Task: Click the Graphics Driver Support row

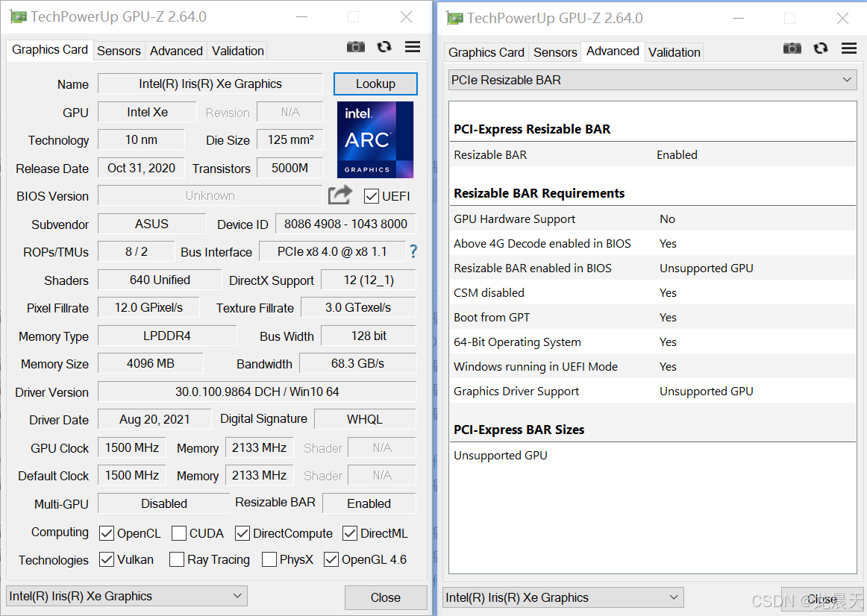Action: (x=652, y=391)
